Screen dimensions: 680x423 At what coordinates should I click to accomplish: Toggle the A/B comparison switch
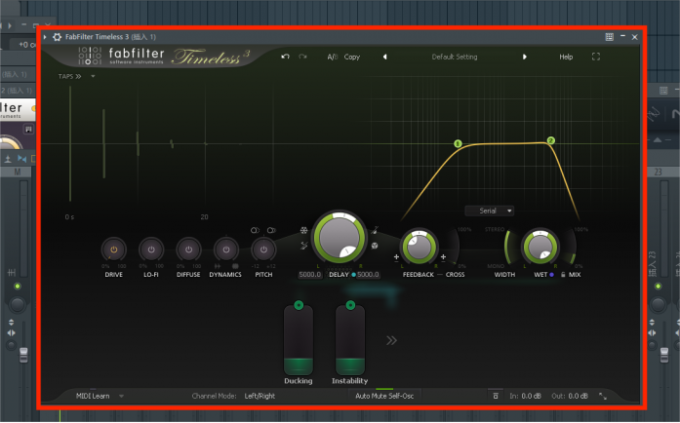pos(332,57)
